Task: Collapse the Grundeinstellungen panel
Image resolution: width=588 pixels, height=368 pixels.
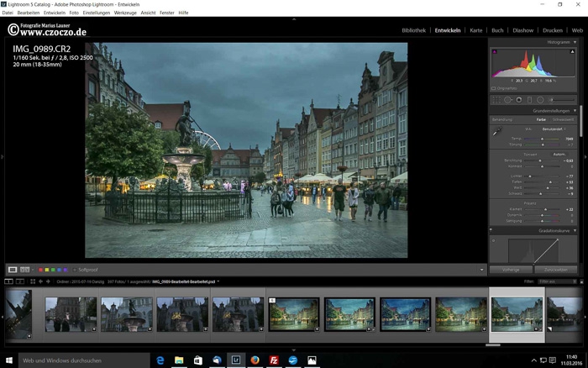Action: pyautogui.click(x=575, y=110)
